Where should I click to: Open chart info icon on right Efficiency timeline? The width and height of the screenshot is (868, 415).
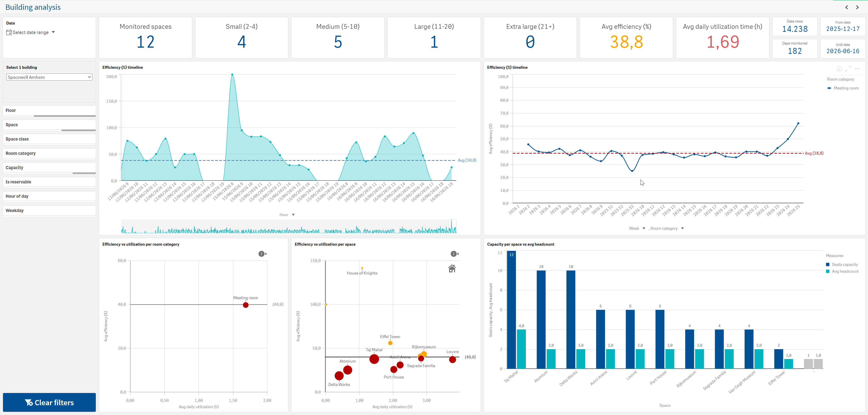pos(839,69)
